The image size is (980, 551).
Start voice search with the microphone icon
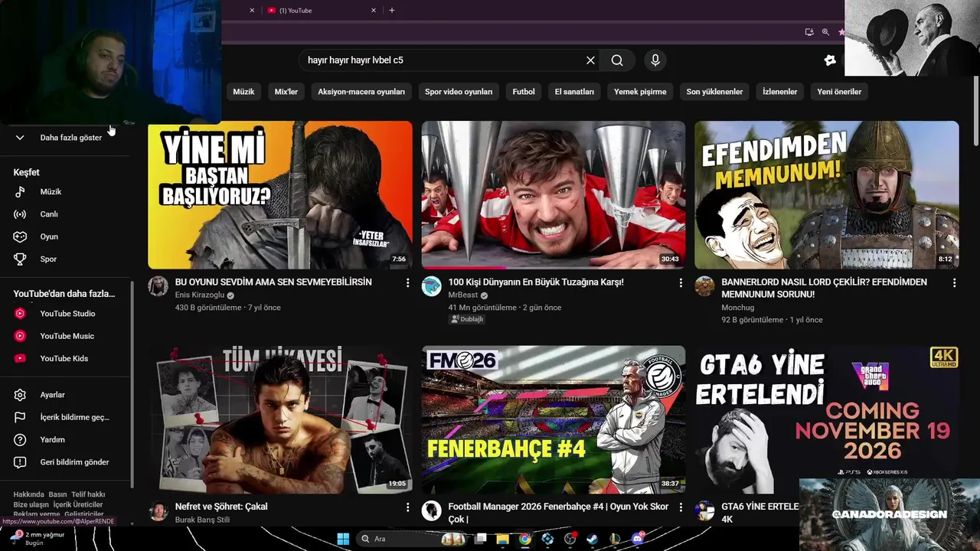pos(655,60)
